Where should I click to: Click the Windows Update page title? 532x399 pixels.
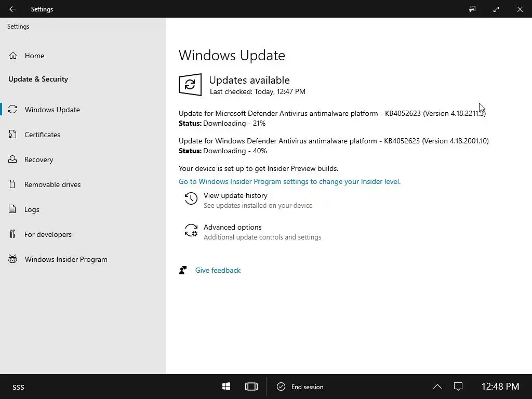pyautogui.click(x=232, y=55)
